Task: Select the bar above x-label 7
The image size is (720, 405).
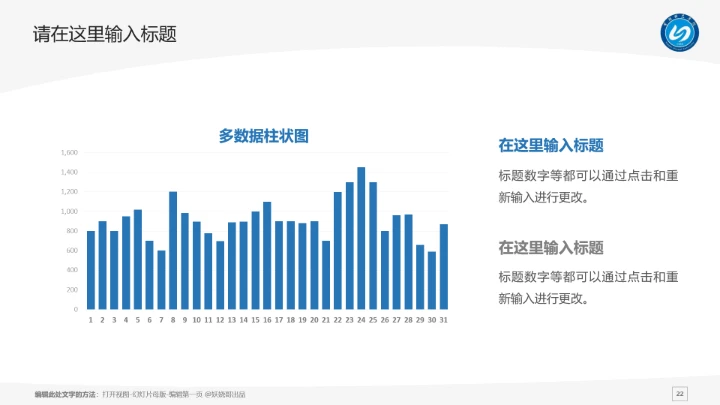Action: pyautogui.click(x=161, y=280)
